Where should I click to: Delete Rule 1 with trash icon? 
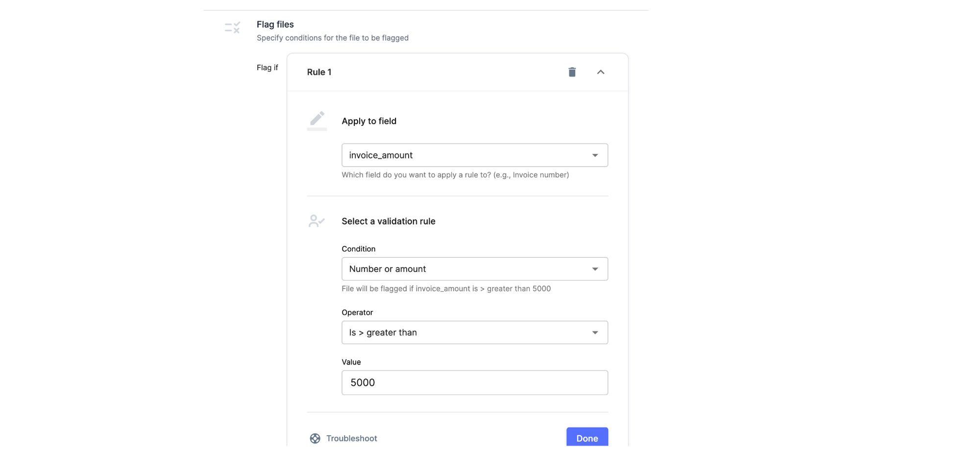572,72
